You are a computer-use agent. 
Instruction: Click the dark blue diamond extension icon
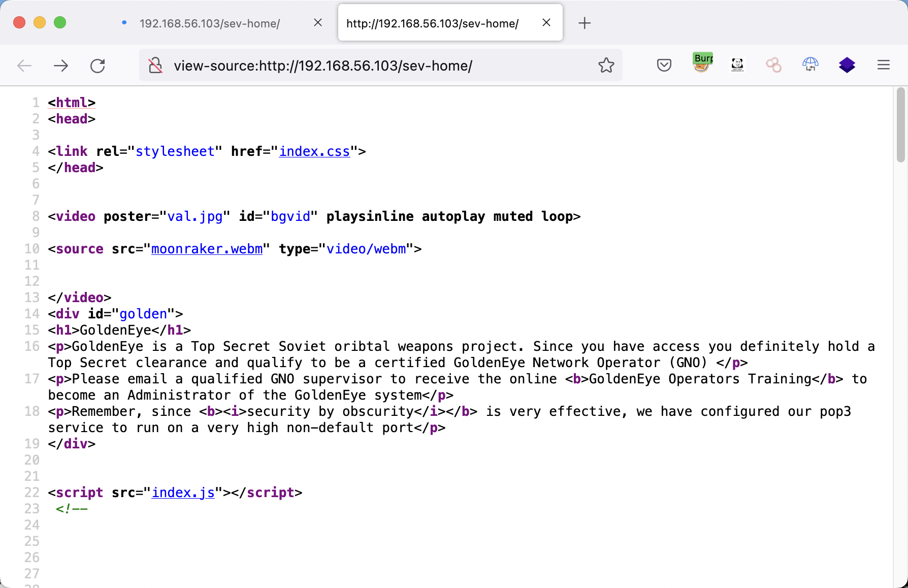[x=847, y=65]
